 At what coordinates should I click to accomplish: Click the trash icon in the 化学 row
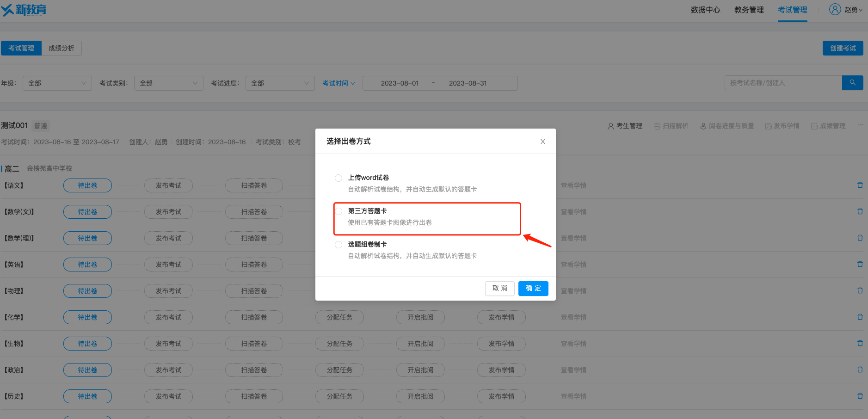(860, 317)
